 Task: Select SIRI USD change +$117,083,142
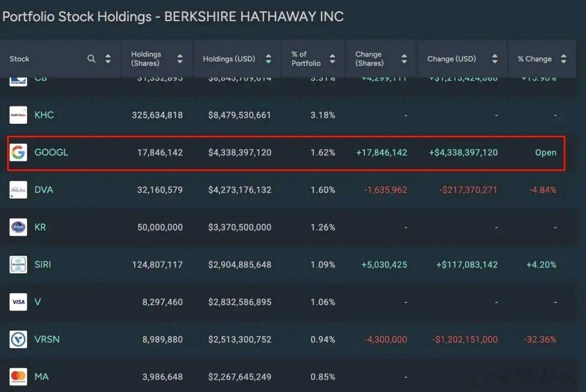(x=467, y=264)
